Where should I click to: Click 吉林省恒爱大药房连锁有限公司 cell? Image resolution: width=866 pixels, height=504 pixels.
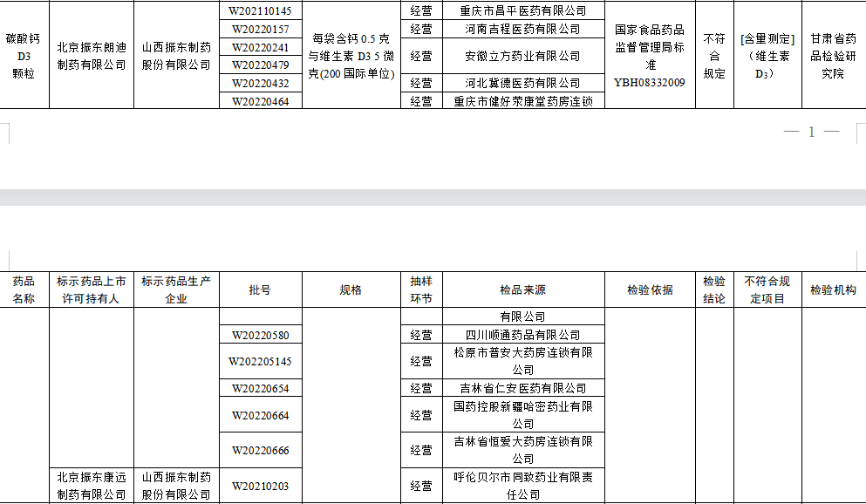tap(523, 451)
